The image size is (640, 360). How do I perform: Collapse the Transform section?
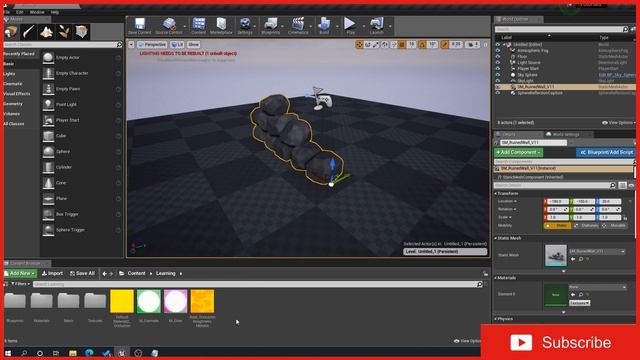click(496, 193)
